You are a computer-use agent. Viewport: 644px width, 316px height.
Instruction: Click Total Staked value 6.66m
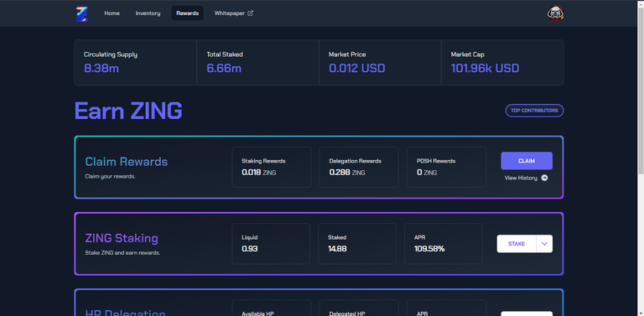(224, 68)
